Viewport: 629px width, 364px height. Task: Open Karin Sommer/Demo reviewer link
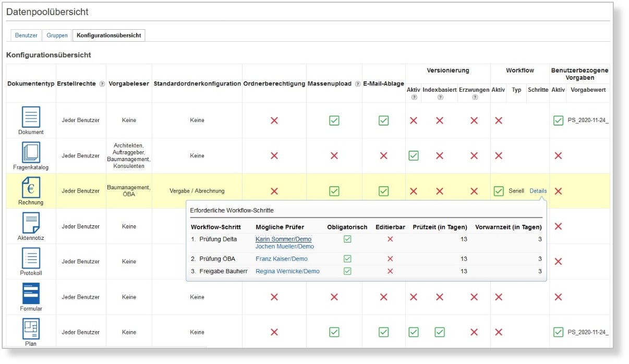click(x=283, y=239)
